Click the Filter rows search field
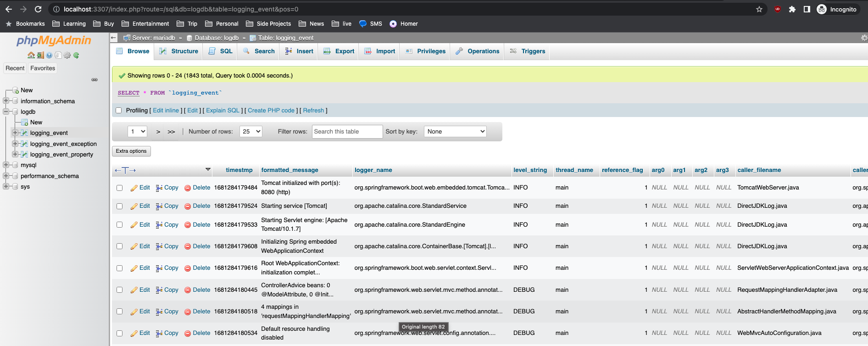 coord(347,132)
